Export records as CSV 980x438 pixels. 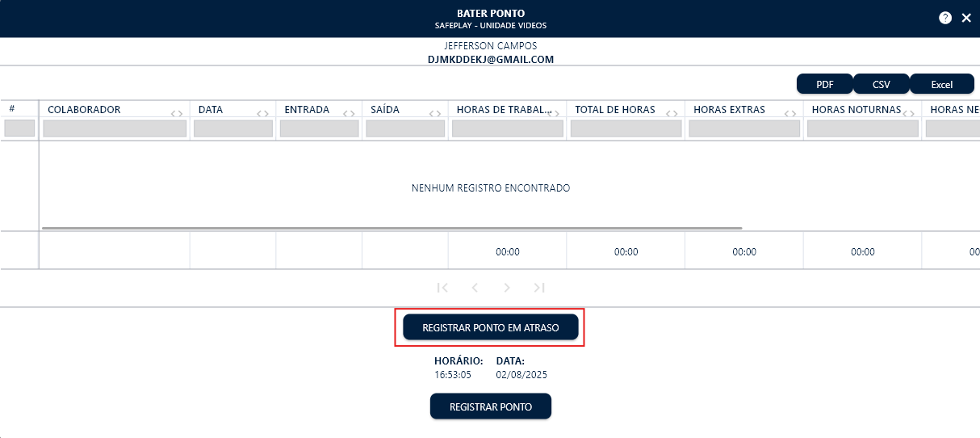882,84
